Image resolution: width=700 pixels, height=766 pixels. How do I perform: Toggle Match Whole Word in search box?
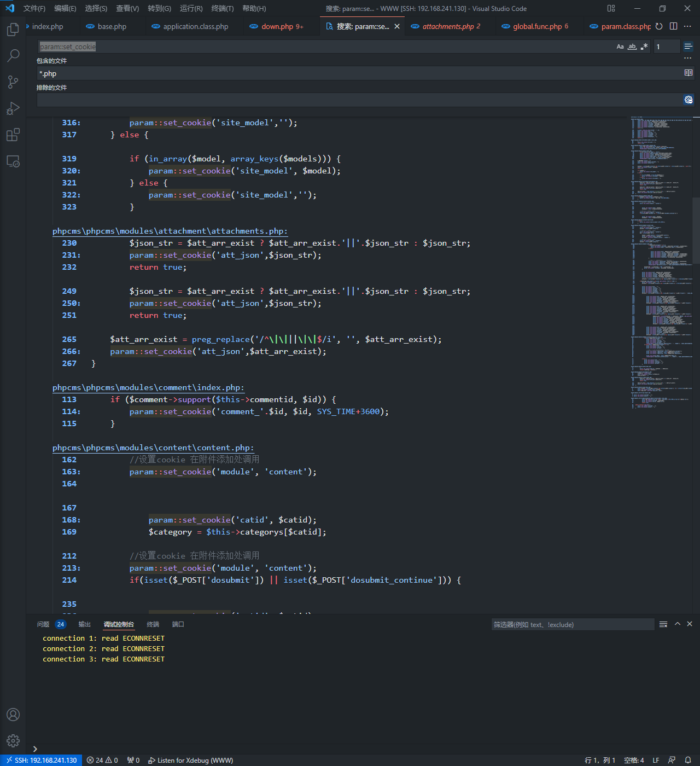point(632,47)
